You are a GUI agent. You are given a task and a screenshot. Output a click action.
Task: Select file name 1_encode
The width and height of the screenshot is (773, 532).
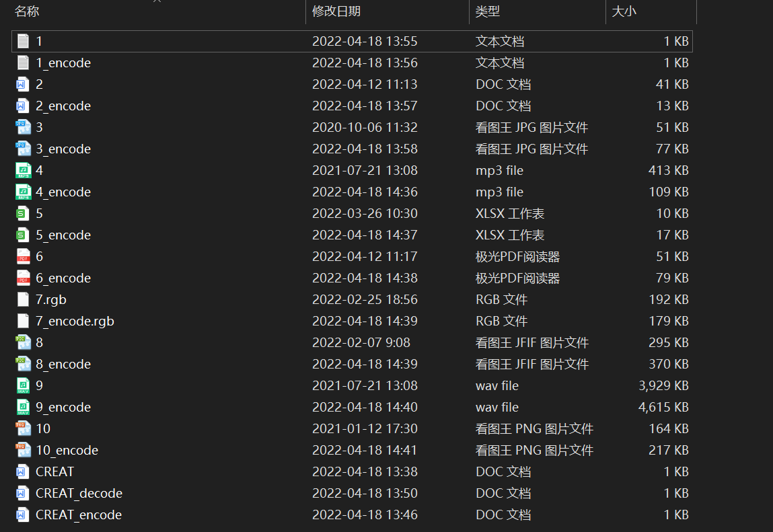coord(63,63)
